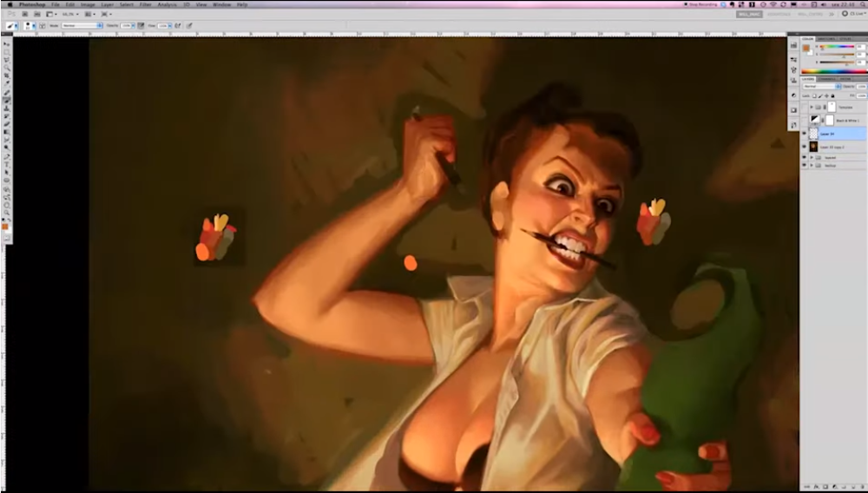Image resolution: width=868 pixels, height=493 pixels.
Task: Expand the layered layer group
Action: tap(812, 158)
